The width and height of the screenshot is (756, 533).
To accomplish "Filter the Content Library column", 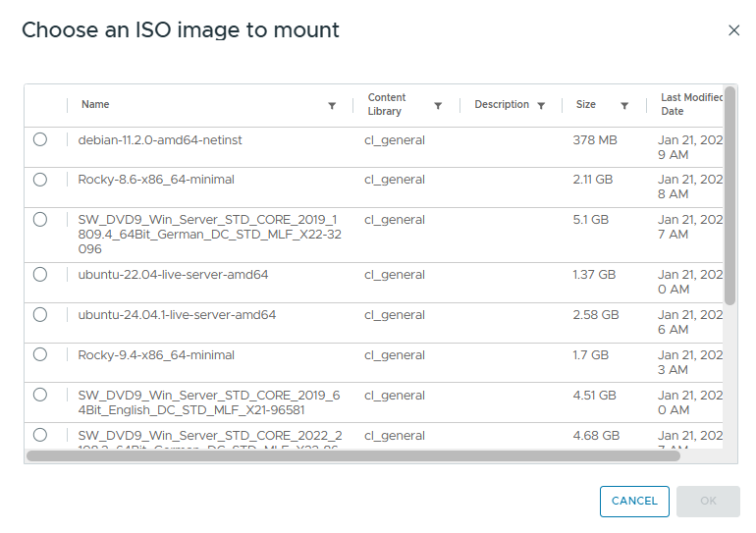I will pyautogui.click(x=438, y=106).
